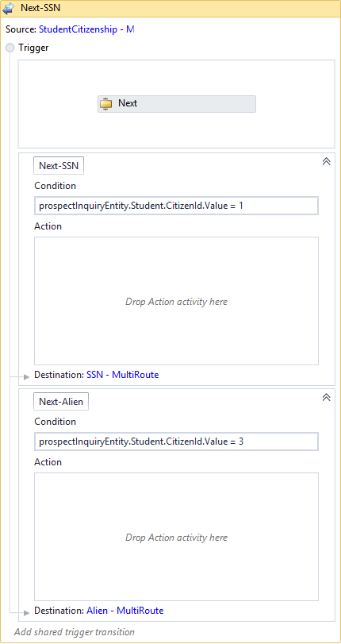Open the Alien - MultiRoute destination
The image size is (341, 644).
click(x=125, y=611)
